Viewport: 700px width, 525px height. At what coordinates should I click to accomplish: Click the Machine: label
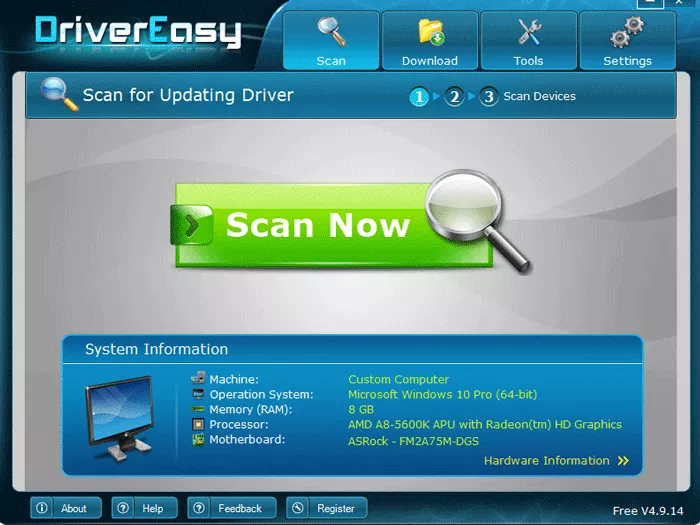[x=234, y=379]
